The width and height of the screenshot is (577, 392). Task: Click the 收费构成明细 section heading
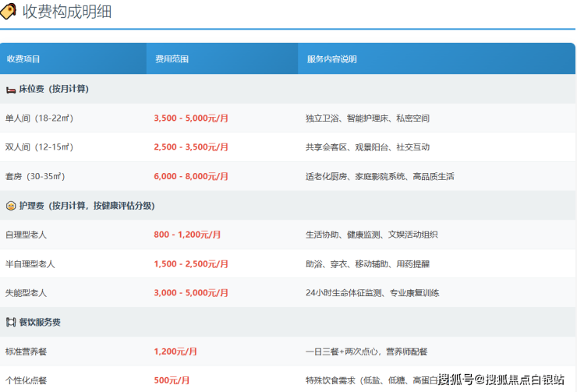[x=67, y=12]
